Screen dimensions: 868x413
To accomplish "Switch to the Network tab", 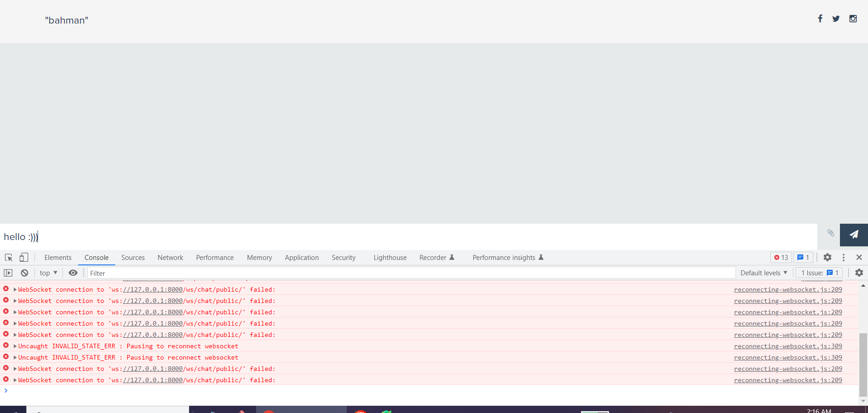I will click(x=171, y=258).
